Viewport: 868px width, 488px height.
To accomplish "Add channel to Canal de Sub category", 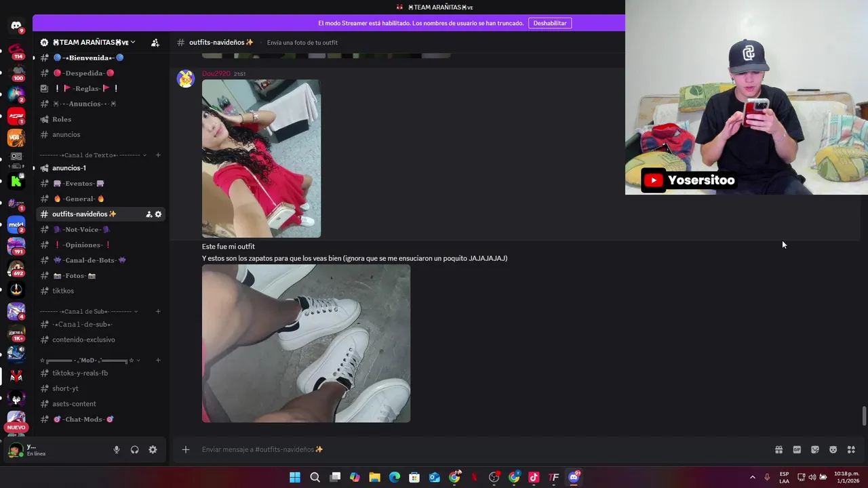I will click(x=158, y=312).
